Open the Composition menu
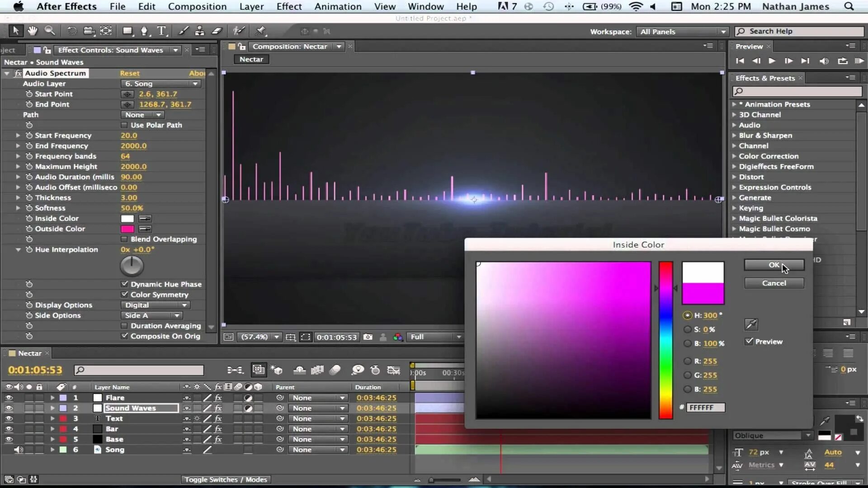 pos(197,6)
